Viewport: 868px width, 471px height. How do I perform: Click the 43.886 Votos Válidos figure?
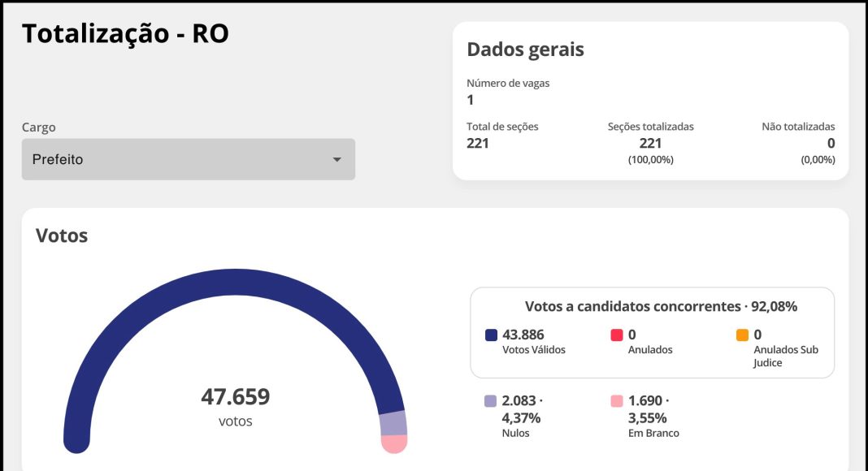pyautogui.click(x=523, y=335)
